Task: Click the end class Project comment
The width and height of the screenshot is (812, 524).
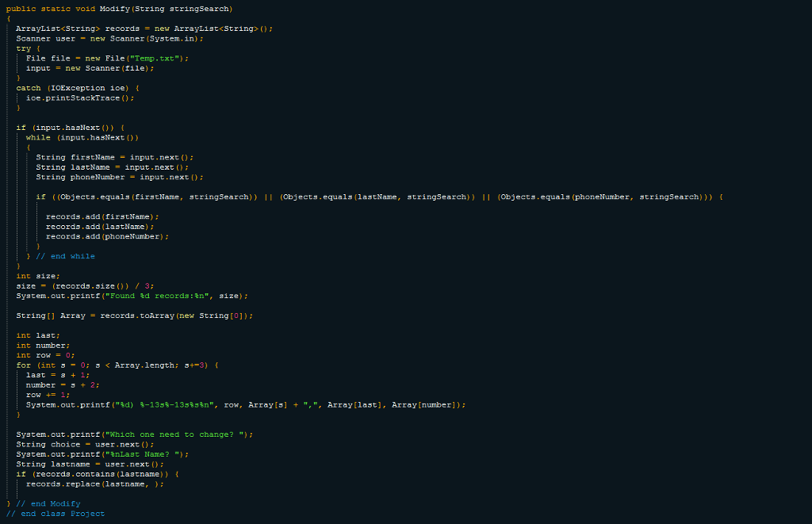Action: pyautogui.click(x=56, y=514)
